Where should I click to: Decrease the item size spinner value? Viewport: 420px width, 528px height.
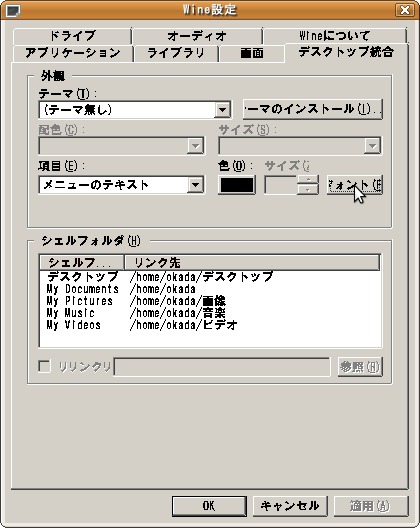point(308,190)
